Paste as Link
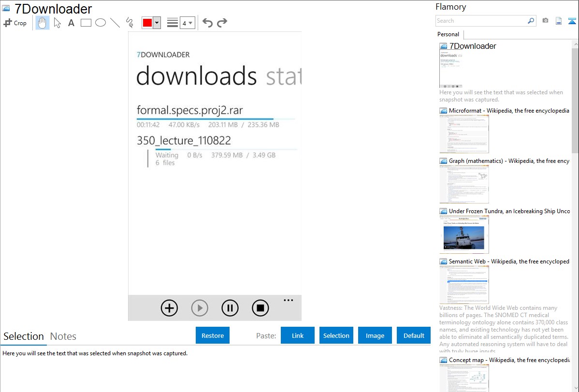579x392 pixels. click(x=298, y=335)
